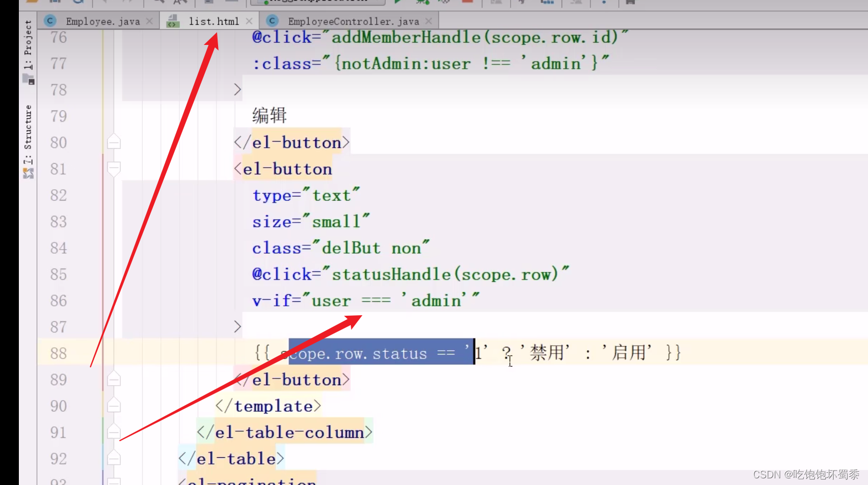Close the list.html tab
This screenshot has width=868, height=485.
point(249,21)
